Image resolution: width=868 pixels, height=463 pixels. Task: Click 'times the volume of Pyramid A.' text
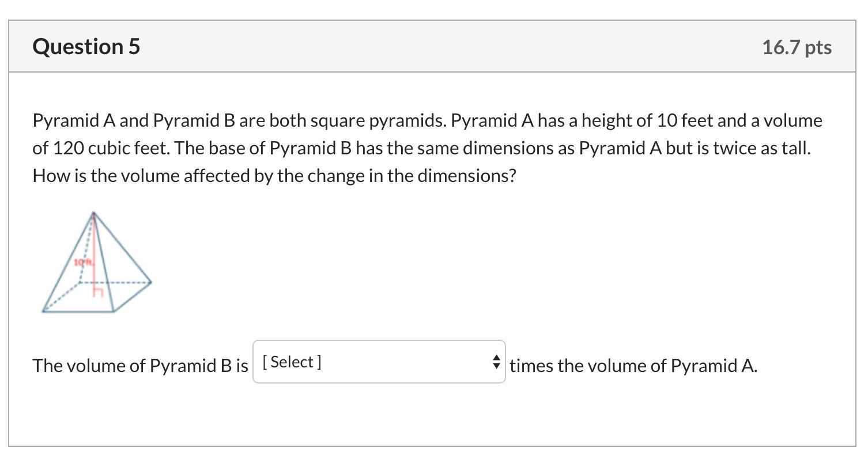tap(633, 366)
